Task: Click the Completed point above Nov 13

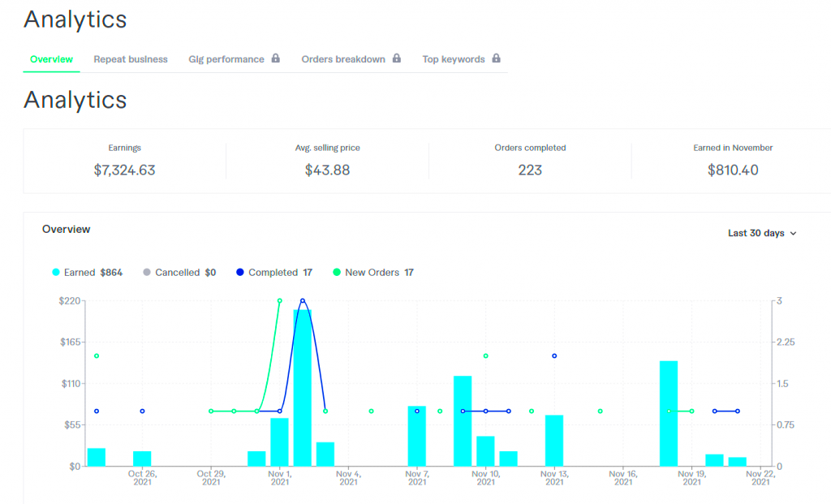Action: pos(554,356)
